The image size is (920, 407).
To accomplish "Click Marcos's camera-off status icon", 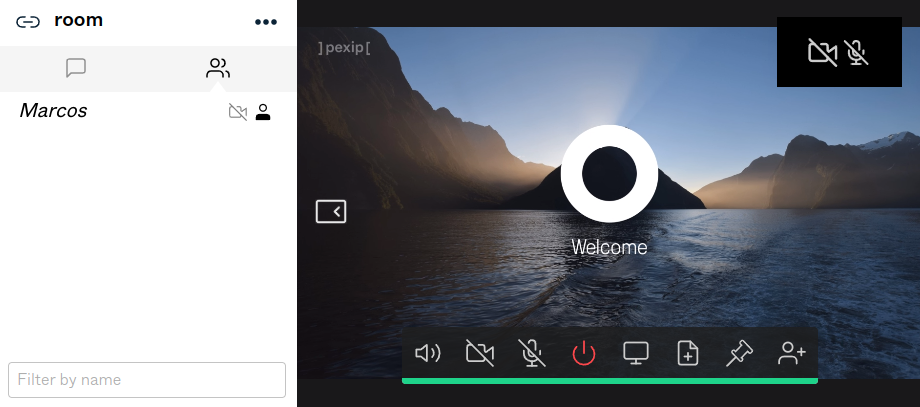I will click(x=237, y=112).
